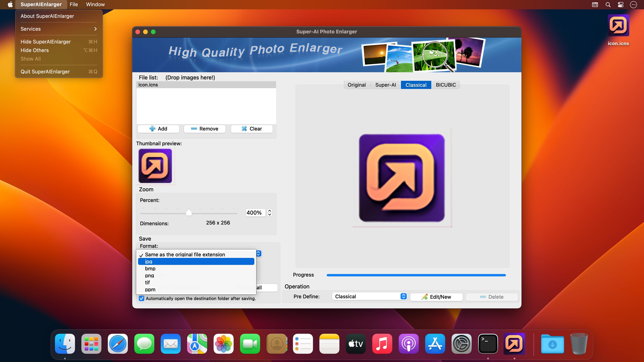Open Spotlight search in menu bar
644x362 pixels.
pos(608,4)
